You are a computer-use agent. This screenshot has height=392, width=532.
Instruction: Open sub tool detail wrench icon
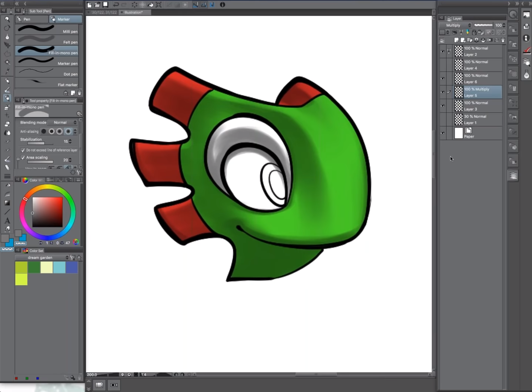(x=80, y=172)
